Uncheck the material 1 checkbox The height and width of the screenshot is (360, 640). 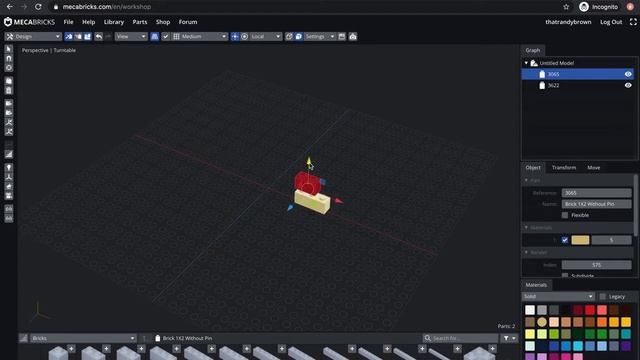tap(565, 240)
